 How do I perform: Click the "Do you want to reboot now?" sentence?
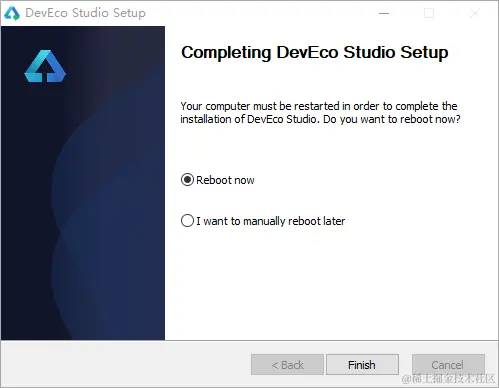(x=392, y=119)
